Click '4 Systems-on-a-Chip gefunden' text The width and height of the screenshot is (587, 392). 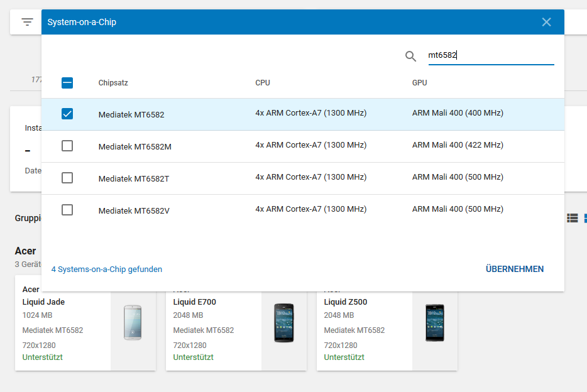[x=107, y=269]
